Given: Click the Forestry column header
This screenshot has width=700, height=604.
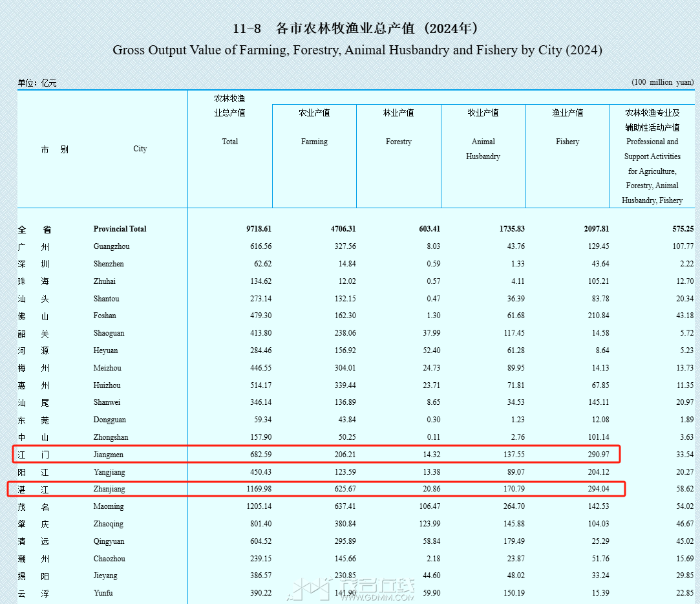Looking at the screenshot, I should (x=398, y=142).
